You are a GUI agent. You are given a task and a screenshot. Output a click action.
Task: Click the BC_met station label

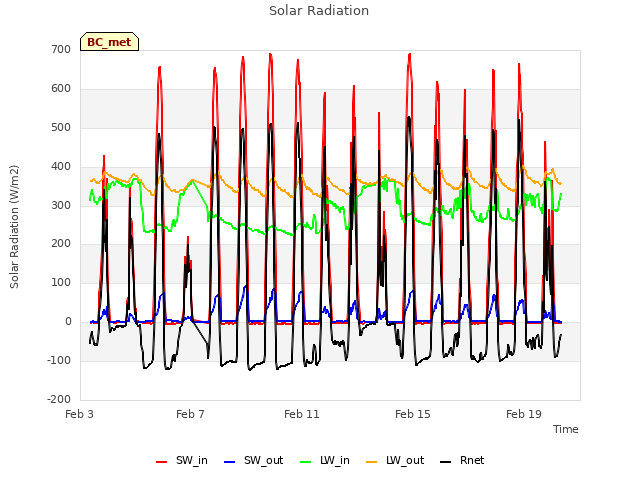tap(109, 42)
